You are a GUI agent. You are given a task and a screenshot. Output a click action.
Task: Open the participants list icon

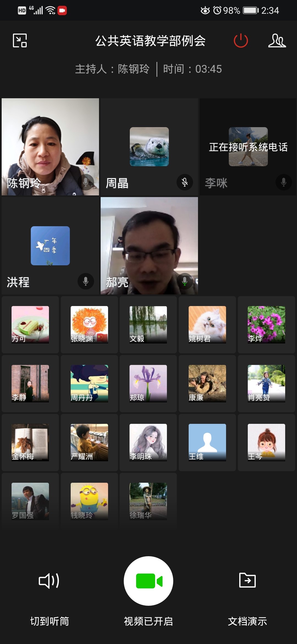pyautogui.click(x=277, y=41)
